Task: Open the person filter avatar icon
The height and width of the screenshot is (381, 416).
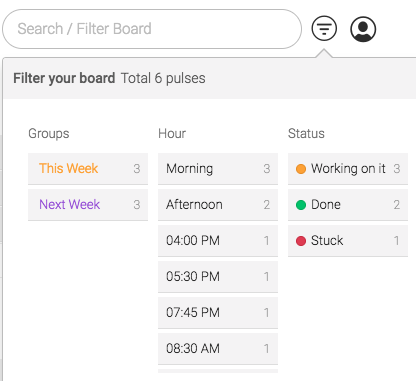Action: coord(363,29)
